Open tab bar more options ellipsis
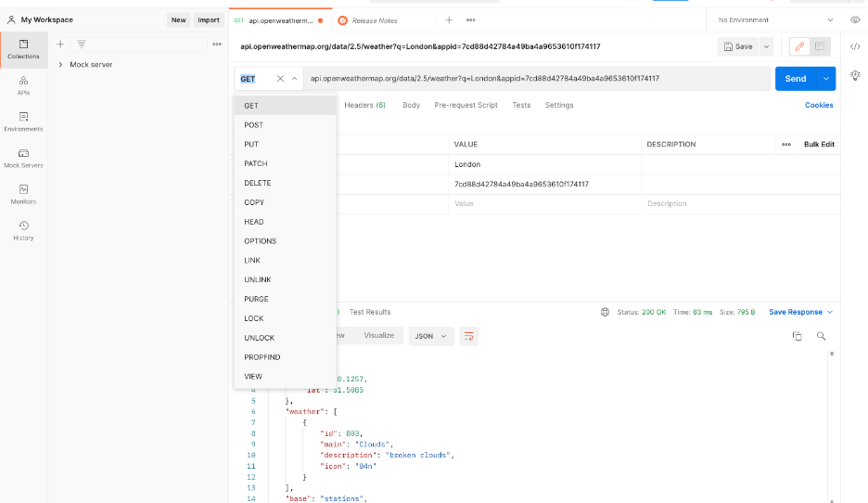The height and width of the screenshot is (503, 868). (470, 19)
